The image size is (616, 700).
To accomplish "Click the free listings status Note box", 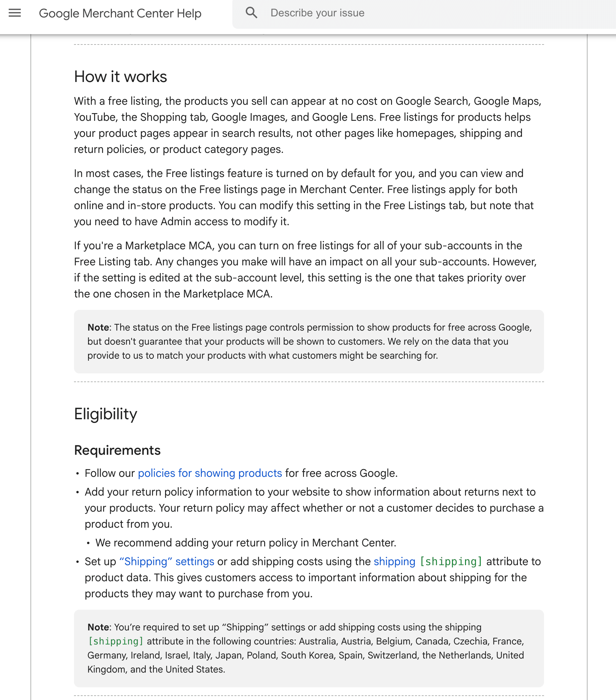I will pyautogui.click(x=309, y=341).
